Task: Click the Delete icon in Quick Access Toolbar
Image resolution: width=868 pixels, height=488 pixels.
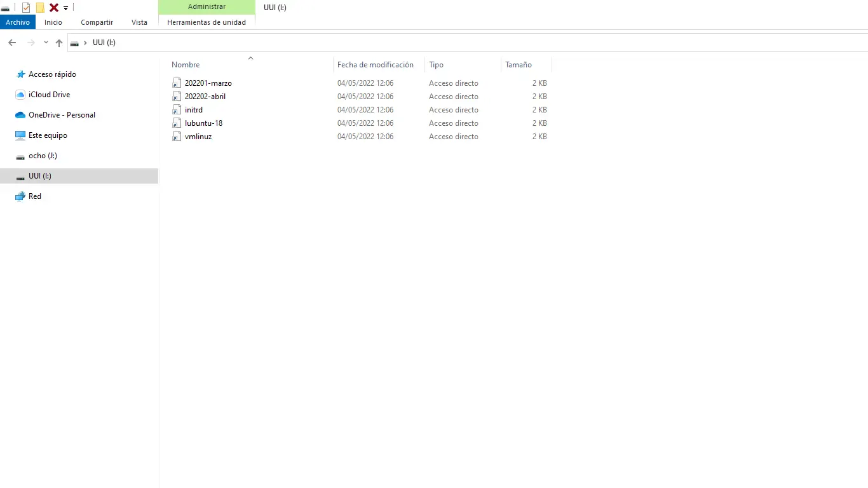Action: 53,8
